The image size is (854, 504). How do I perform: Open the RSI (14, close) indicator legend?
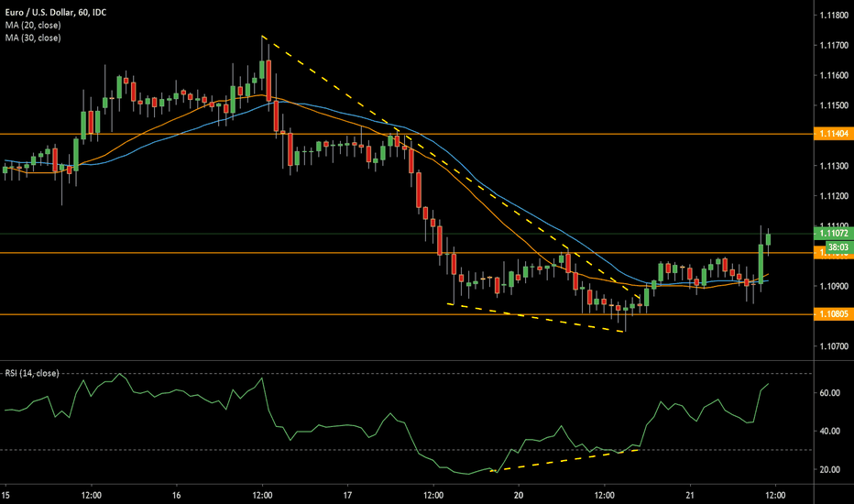[33, 372]
